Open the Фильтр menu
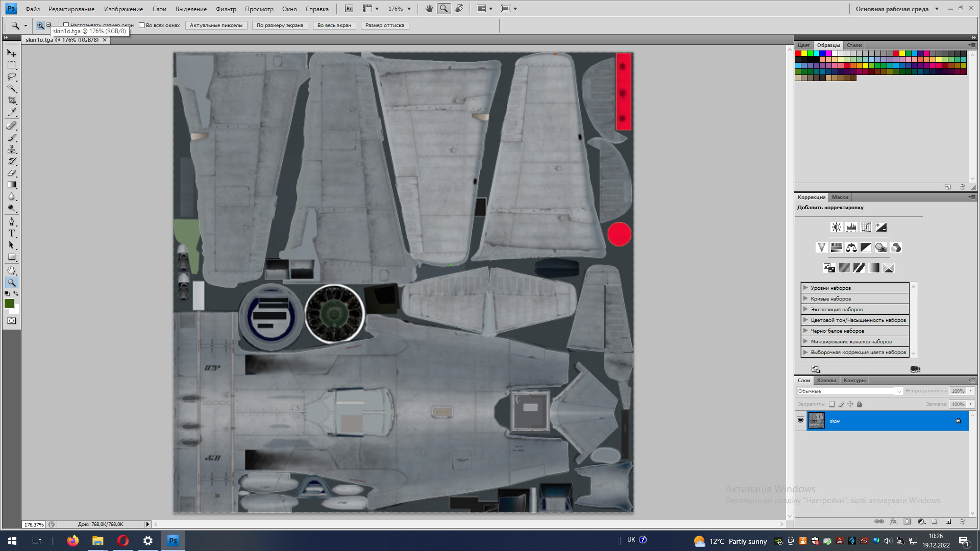Viewport: 980px width, 551px height. click(x=226, y=9)
